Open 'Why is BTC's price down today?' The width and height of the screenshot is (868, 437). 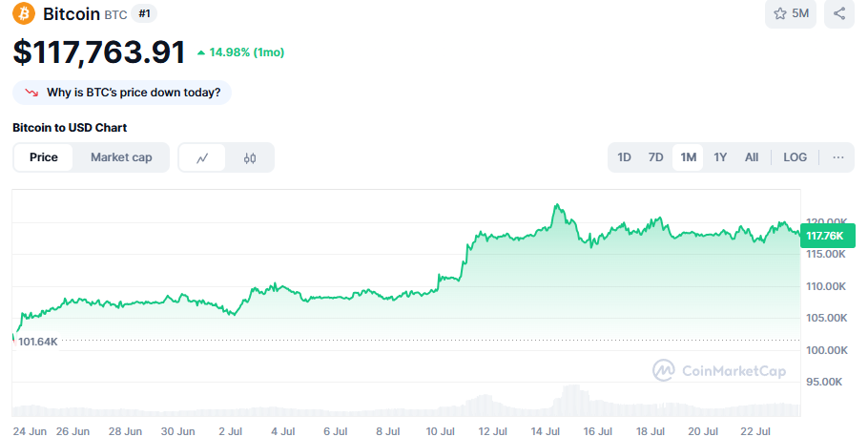pos(122,93)
